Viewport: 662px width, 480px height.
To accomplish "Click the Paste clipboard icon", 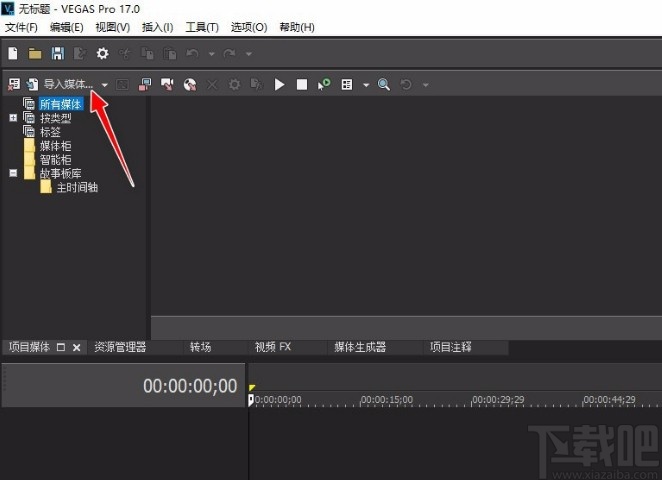I will click(x=170, y=54).
